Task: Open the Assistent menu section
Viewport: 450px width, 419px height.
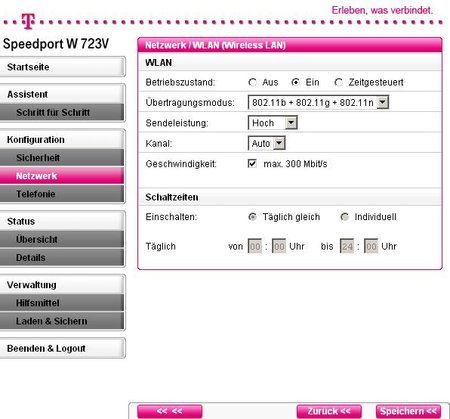Action: click(62, 94)
